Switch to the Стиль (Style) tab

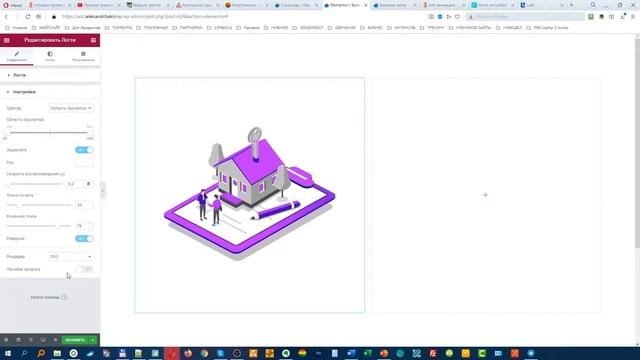(50, 56)
